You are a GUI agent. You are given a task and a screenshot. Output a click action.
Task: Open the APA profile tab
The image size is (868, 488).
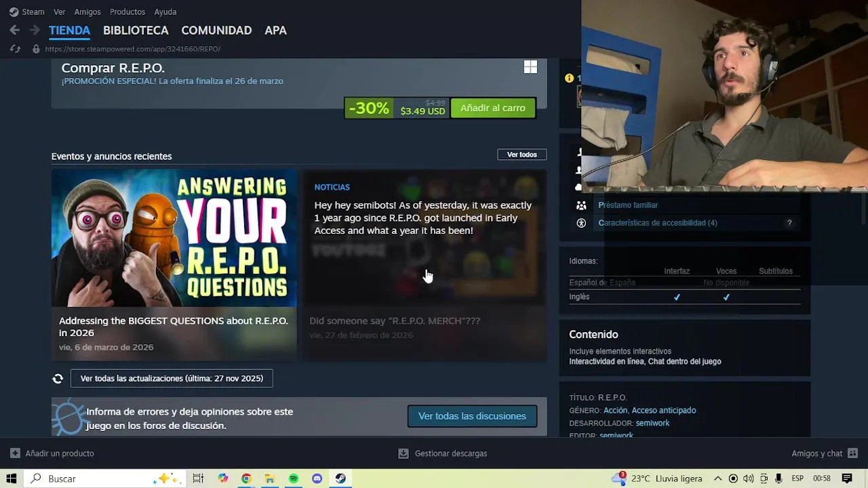[275, 30]
